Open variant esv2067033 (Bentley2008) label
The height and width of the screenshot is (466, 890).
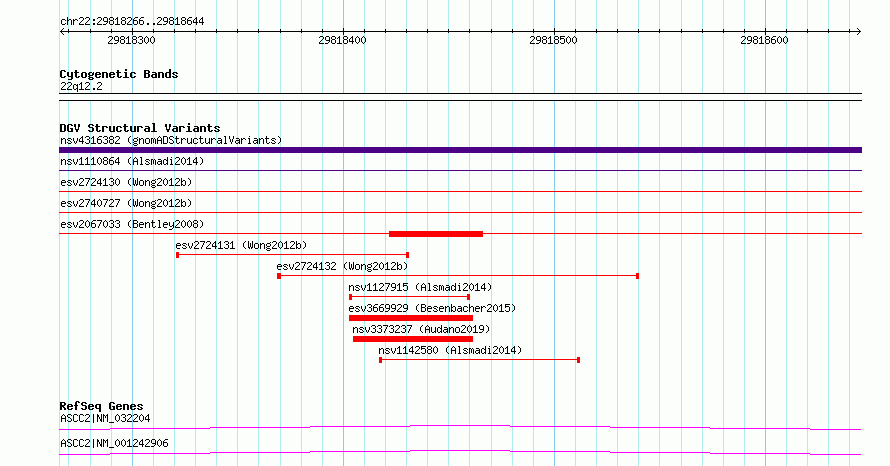132,225
